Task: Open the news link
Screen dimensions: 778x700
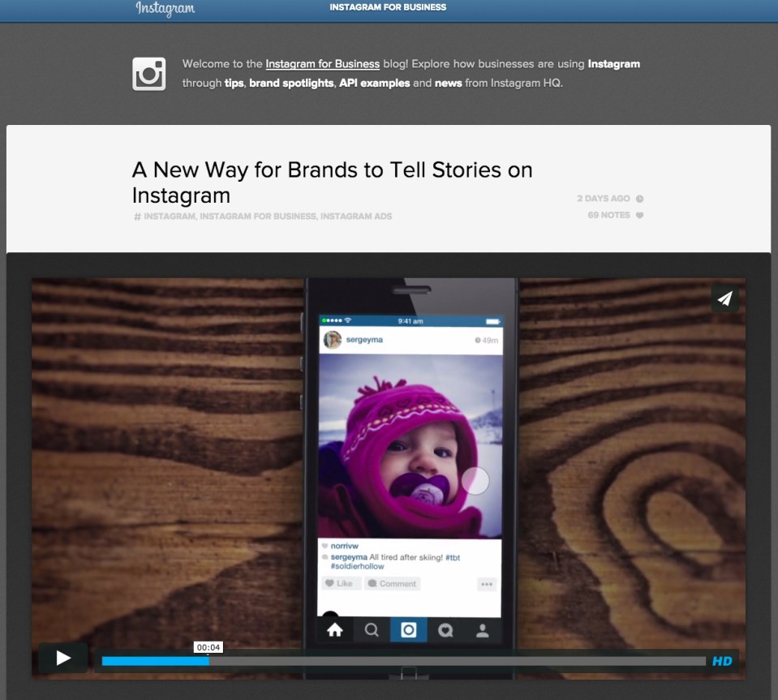Action: click(x=449, y=83)
